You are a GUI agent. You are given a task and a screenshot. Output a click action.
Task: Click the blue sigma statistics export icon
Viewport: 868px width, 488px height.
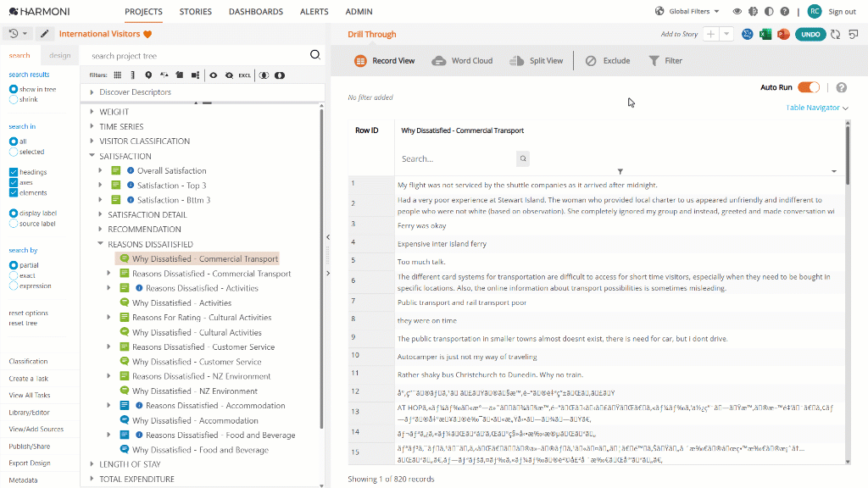(748, 34)
